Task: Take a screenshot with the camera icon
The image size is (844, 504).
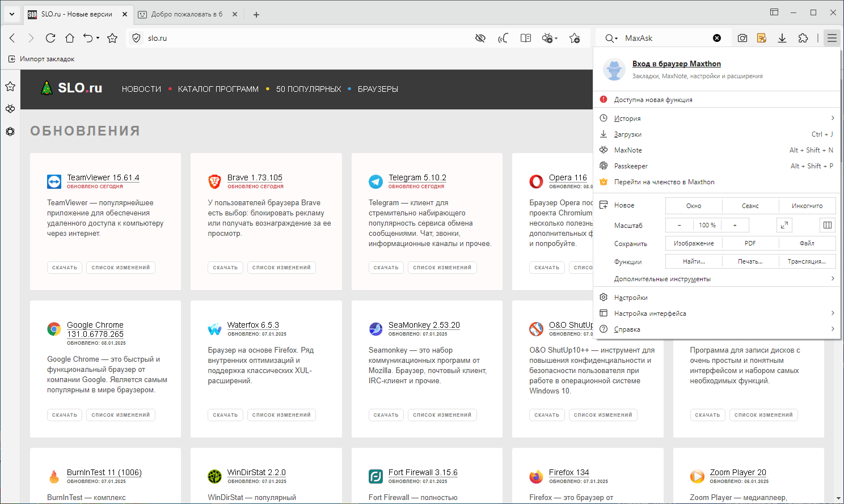Action: click(742, 38)
